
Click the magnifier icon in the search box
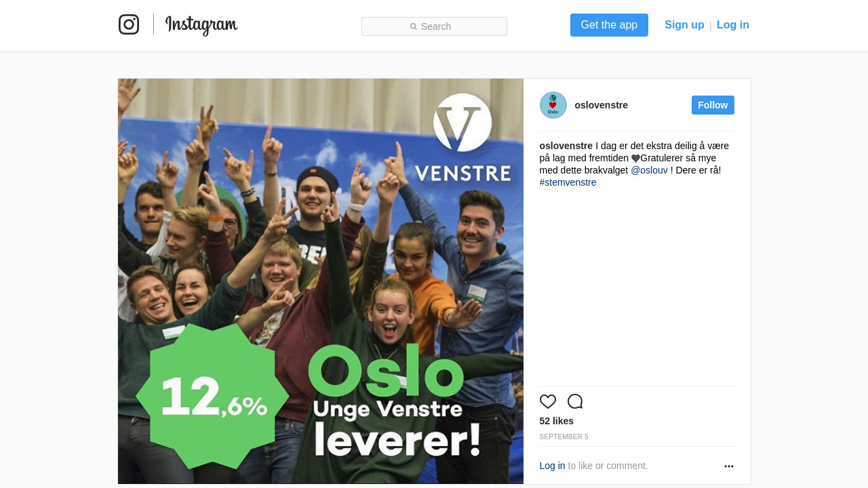pyautogui.click(x=414, y=26)
